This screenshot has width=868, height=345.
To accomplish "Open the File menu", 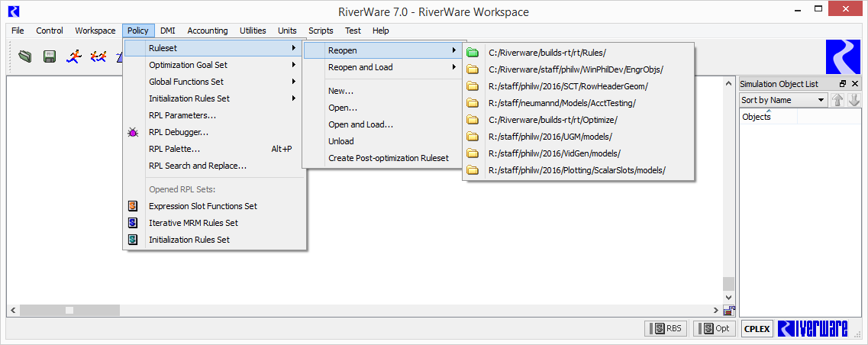I will [18, 31].
